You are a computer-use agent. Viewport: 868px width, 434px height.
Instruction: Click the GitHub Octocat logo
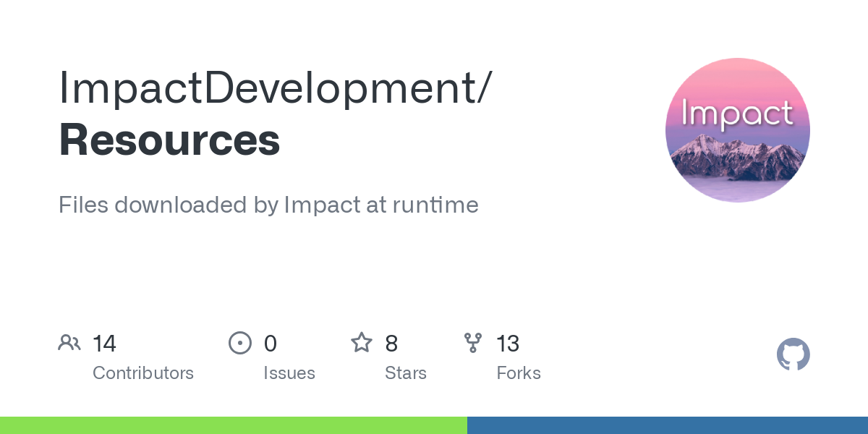point(793,354)
